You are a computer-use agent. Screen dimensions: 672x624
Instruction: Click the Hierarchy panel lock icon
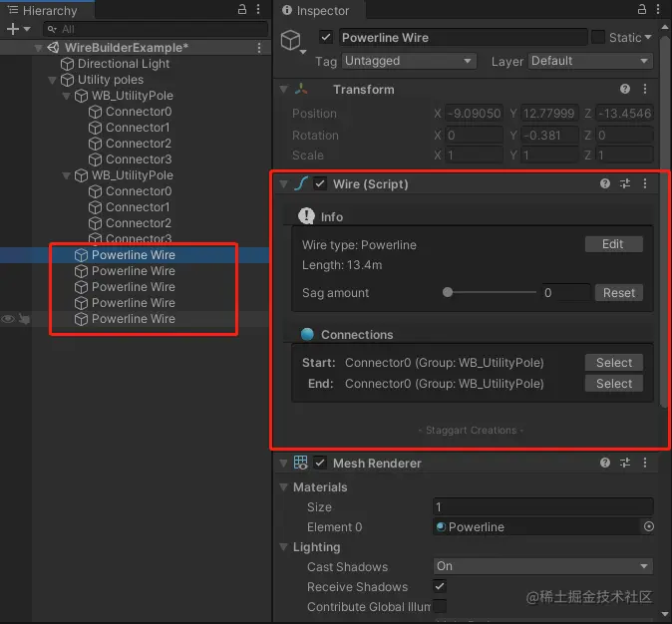point(242,9)
